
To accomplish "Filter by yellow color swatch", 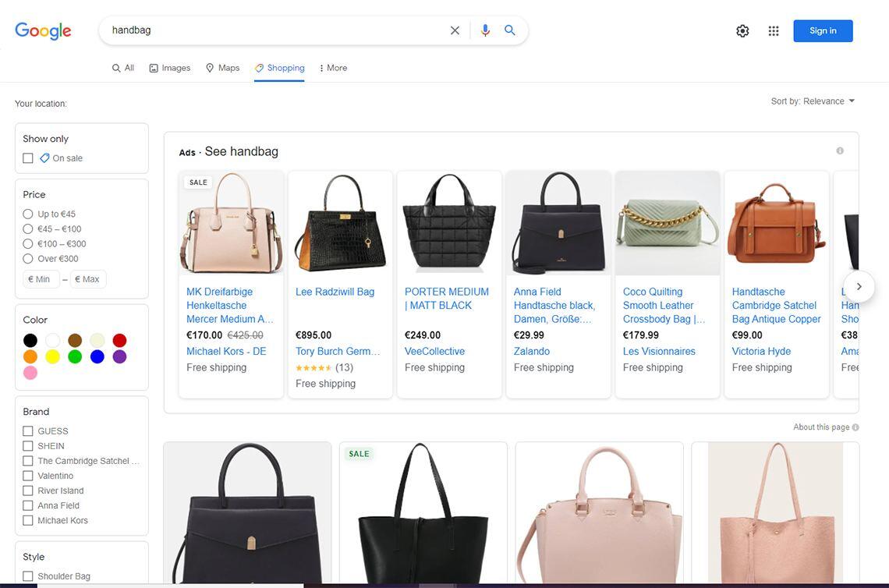I will (x=53, y=356).
